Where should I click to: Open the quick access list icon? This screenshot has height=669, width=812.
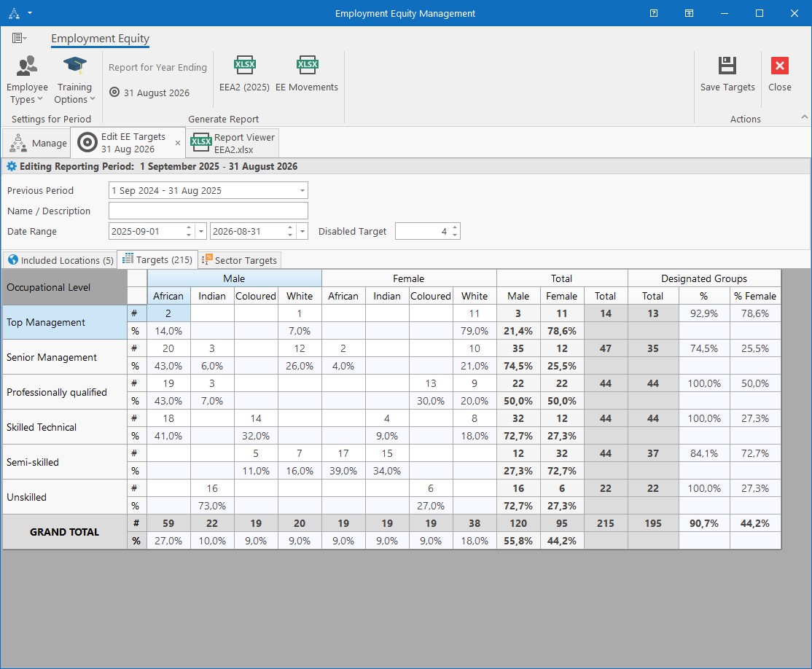pos(19,38)
